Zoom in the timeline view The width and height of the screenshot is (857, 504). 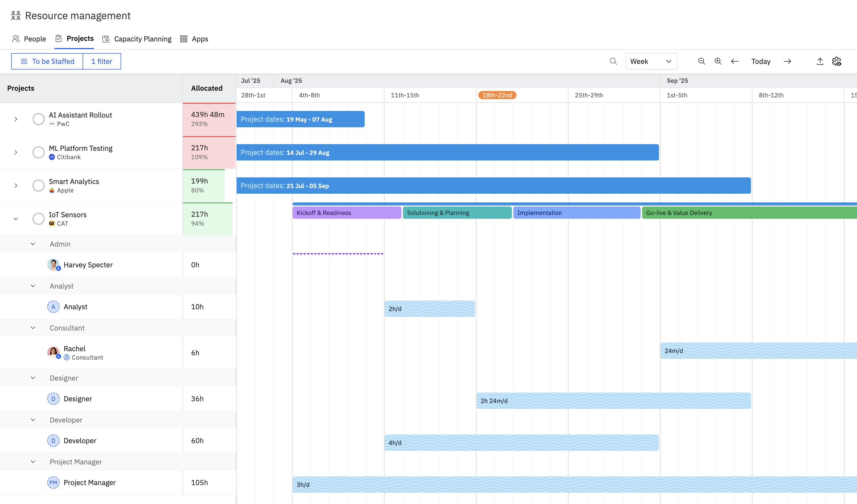pyautogui.click(x=718, y=61)
